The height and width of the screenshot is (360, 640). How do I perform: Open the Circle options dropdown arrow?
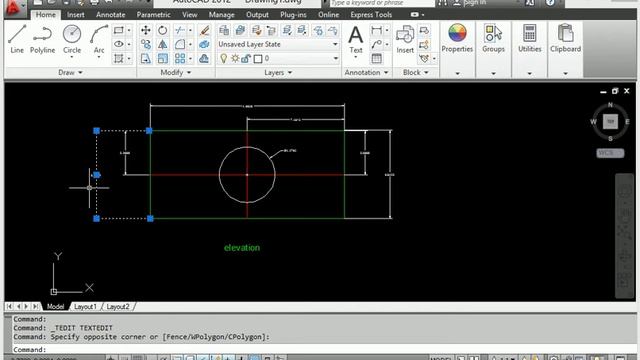72,58
